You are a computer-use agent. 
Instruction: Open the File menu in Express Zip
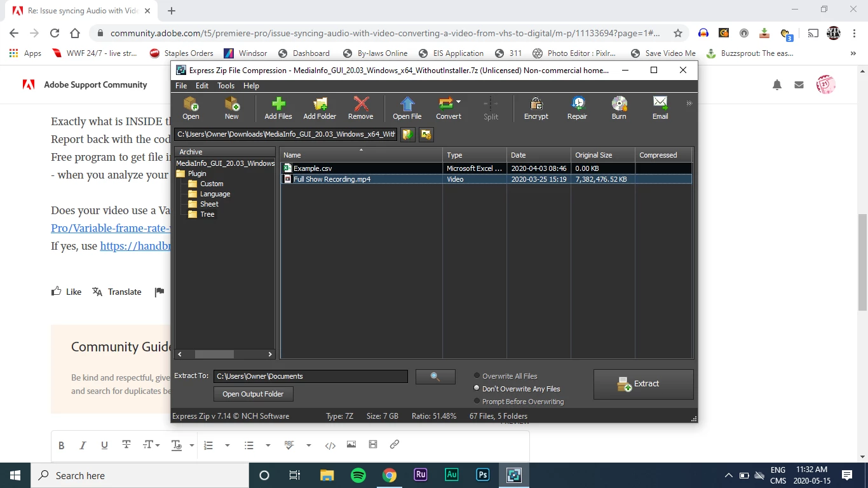pos(181,86)
